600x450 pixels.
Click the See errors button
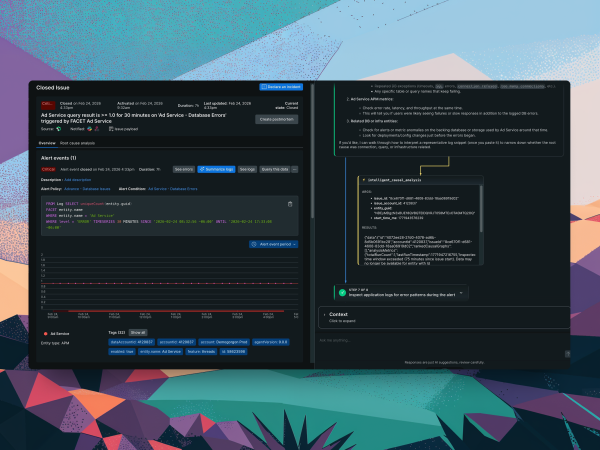[x=184, y=169]
